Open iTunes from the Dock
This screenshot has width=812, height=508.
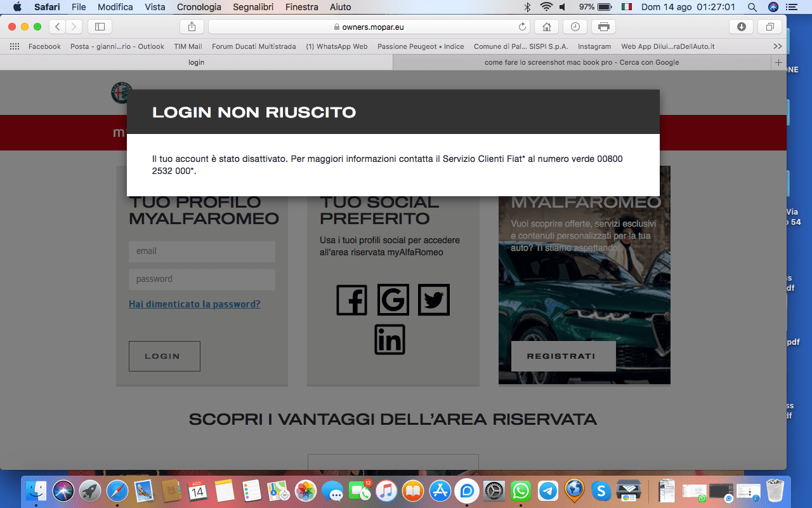(386, 491)
